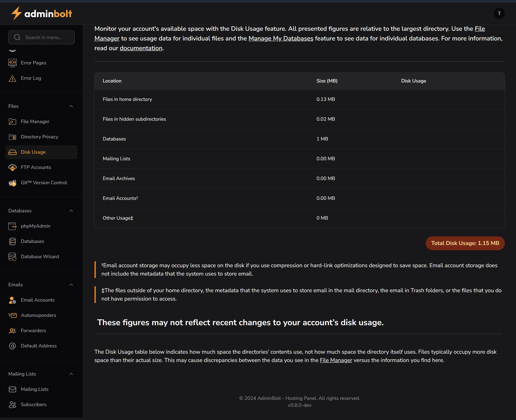
Task: Select the Autoresponders icon
Action: (x=12, y=315)
